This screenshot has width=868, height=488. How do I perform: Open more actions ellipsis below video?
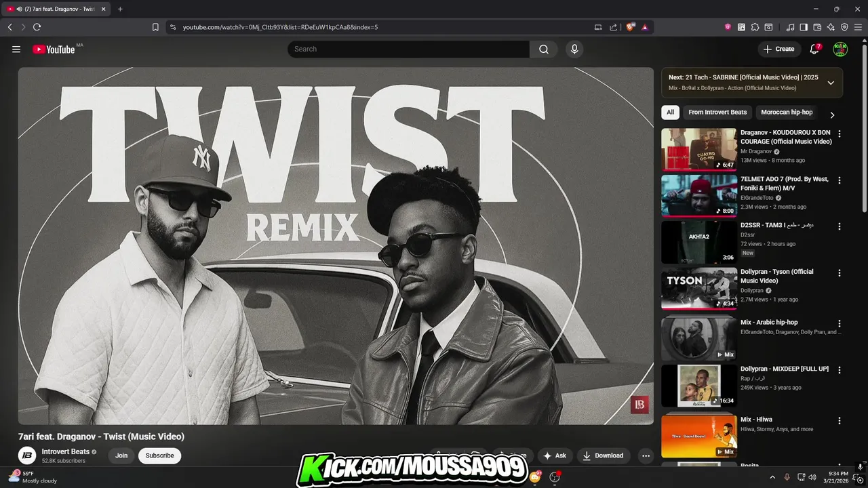click(646, 455)
